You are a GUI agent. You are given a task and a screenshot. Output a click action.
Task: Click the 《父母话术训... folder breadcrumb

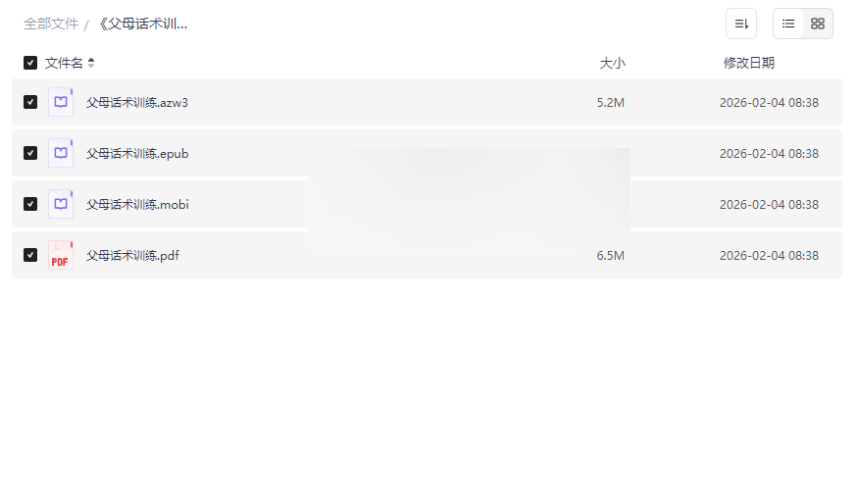(x=142, y=24)
